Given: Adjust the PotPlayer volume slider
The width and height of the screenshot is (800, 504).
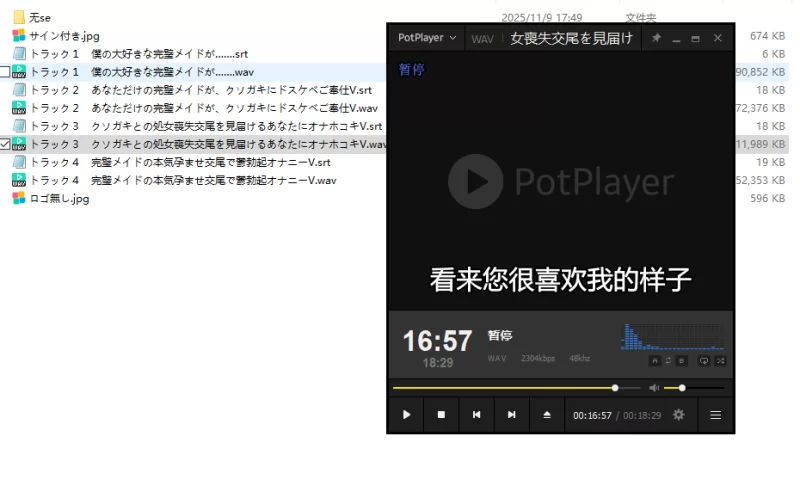Looking at the screenshot, I should (x=694, y=388).
